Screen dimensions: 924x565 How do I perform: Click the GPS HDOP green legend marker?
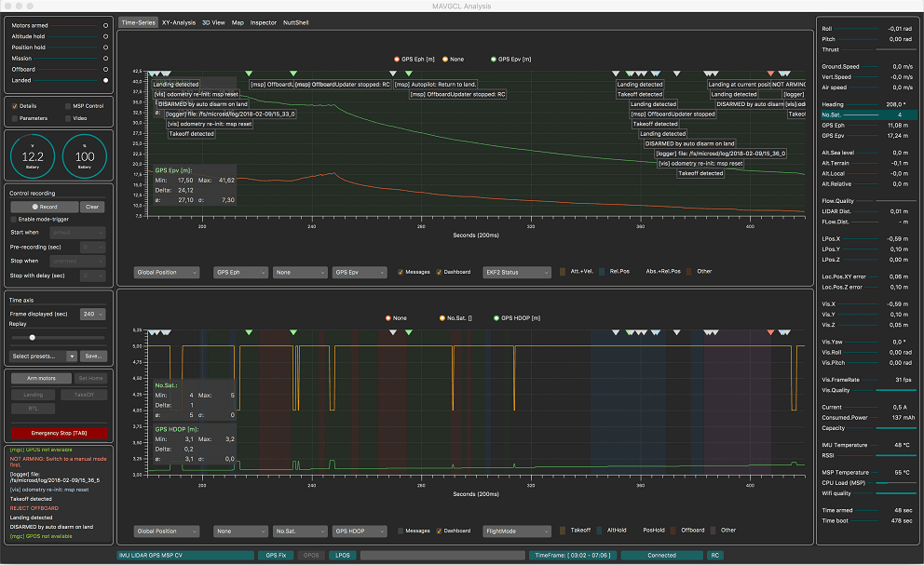pos(496,318)
